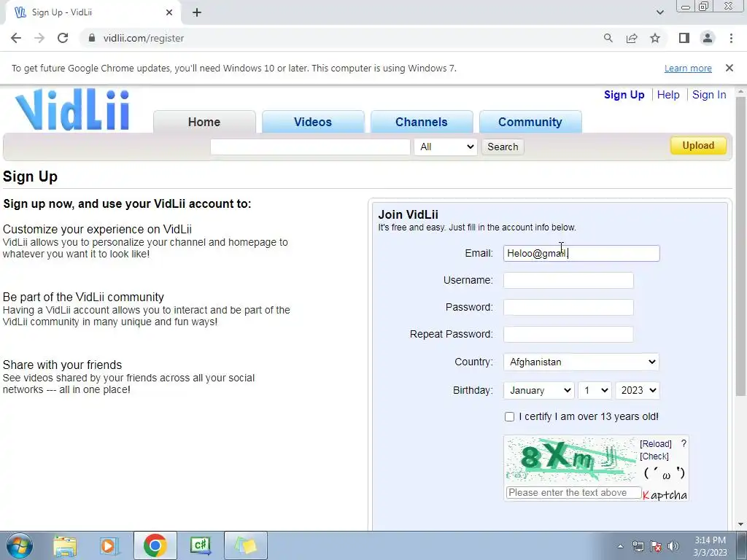Image resolution: width=747 pixels, height=560 pixels.
Task: Focus the Username field
Action: coord(568,281)
